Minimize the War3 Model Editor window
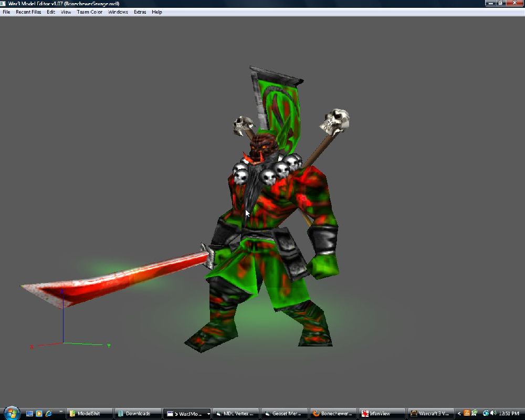 click(x=490, y=3)
